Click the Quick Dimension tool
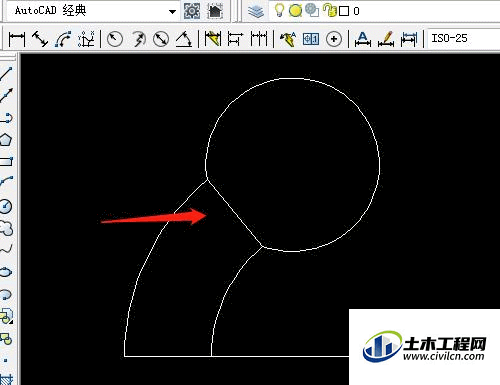This screenshot has height=385, width=500. pos(213,39)
